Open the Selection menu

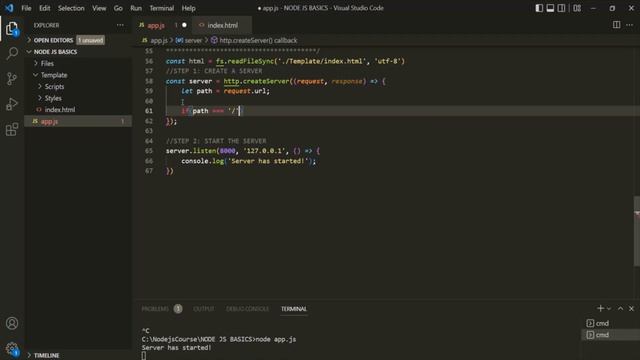pyautogui.click(x=71, y=8)
